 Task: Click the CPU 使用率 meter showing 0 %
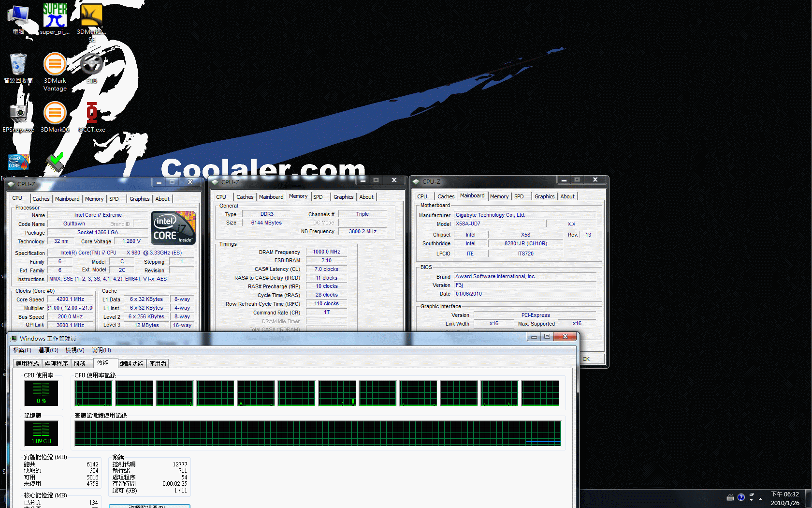42,393
